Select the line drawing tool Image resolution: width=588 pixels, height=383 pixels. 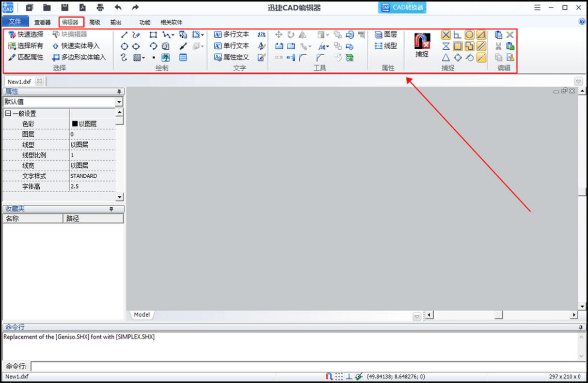[x=124, y=35]
